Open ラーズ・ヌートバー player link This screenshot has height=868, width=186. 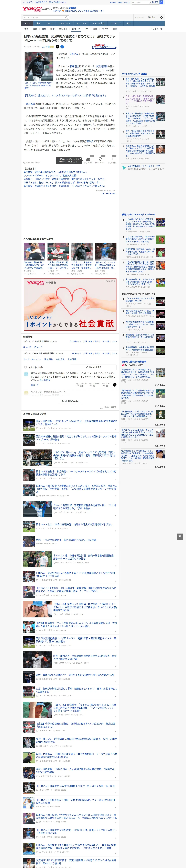tap(32, 359)
